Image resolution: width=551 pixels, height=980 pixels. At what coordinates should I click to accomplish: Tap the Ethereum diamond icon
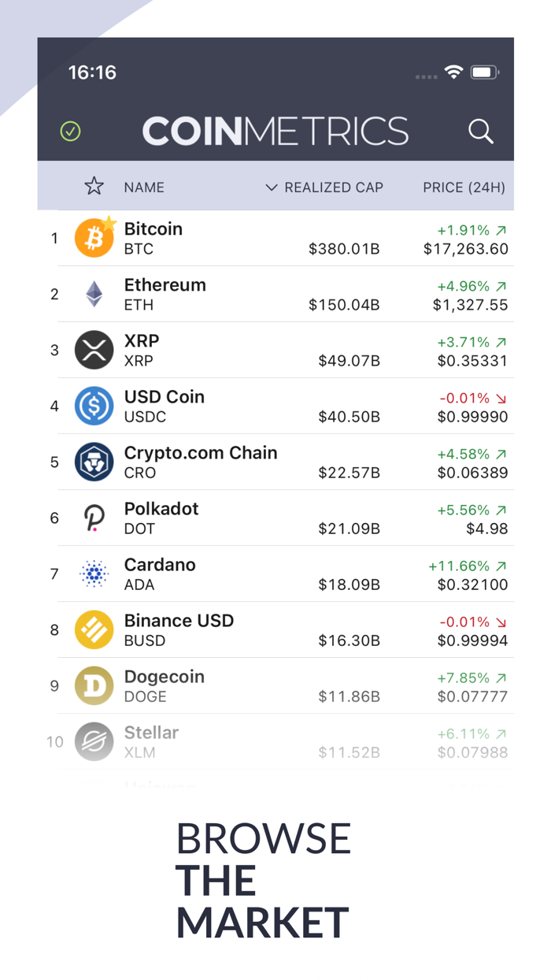(x=94, y=294)
